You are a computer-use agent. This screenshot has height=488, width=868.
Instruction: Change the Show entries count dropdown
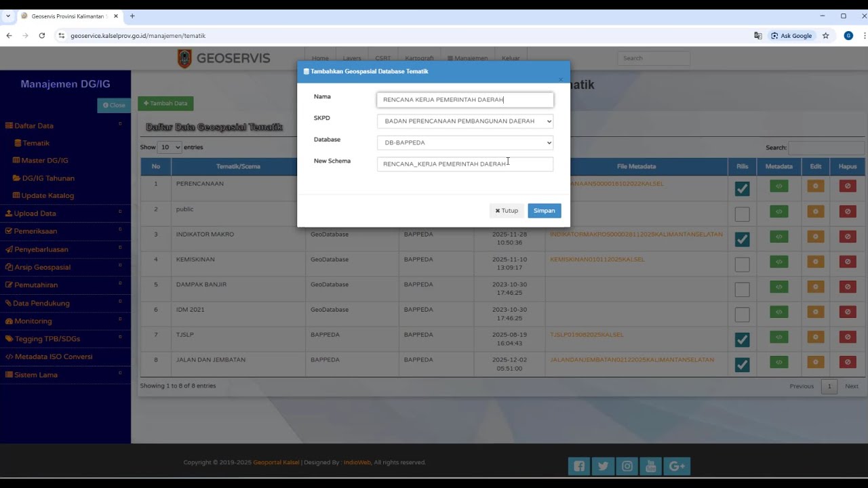point(170,147)
